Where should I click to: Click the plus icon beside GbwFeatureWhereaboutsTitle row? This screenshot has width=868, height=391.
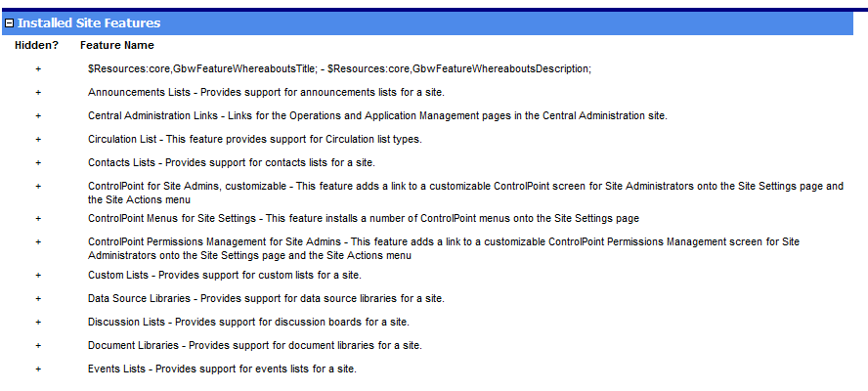(x=39, y=68)
